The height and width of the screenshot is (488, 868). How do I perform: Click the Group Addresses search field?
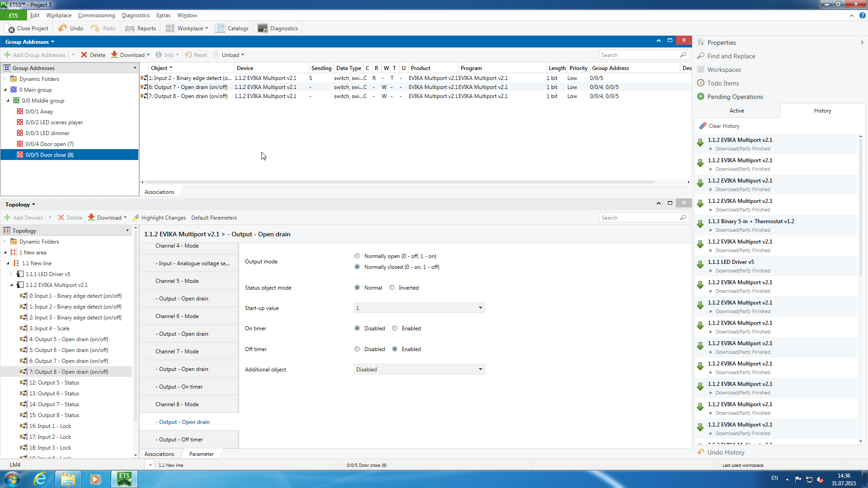(x=639, y=55)
